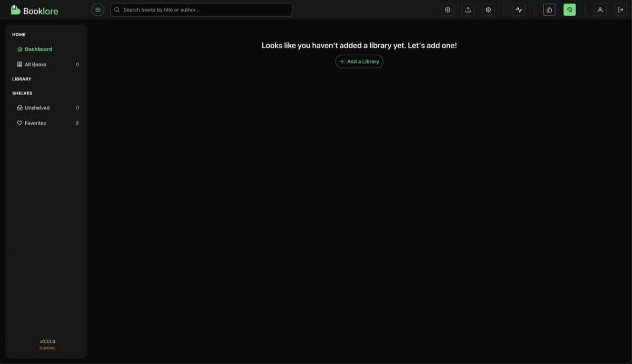Image resolution: width=632 pixels, height=364 pixels.
Task: Select Dashboard in the sidebar
Action: pyautogui.click(x=38, y=49)
